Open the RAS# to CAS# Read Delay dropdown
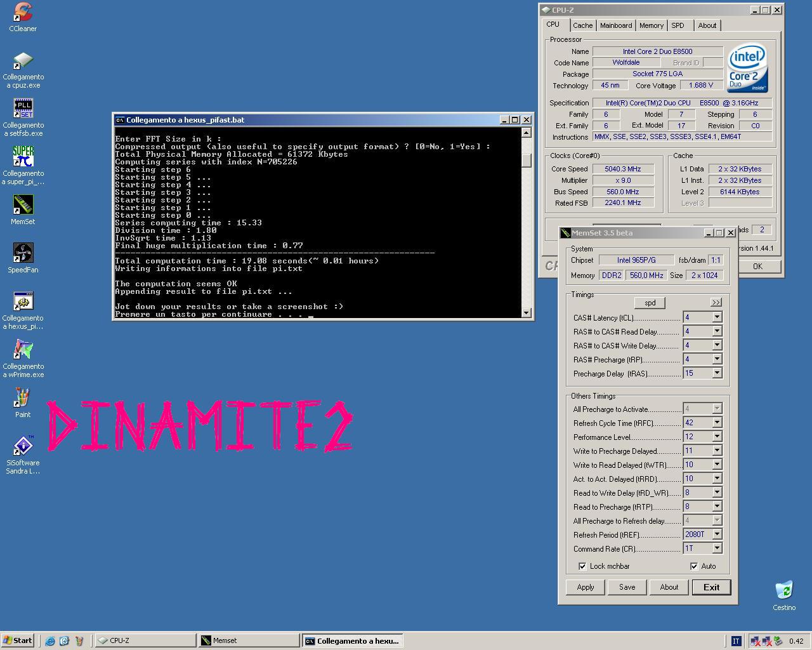 coord(717,331)
